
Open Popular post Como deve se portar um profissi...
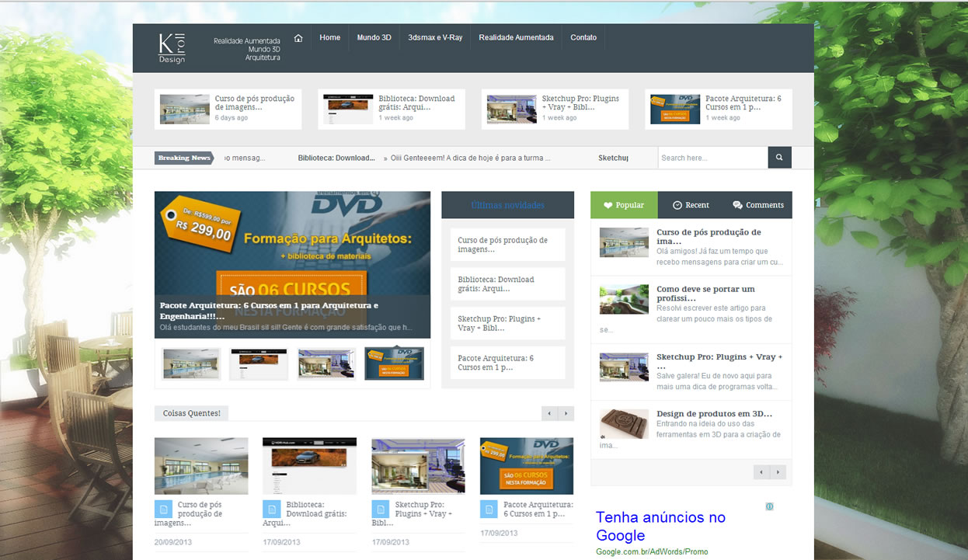[706, 294]
